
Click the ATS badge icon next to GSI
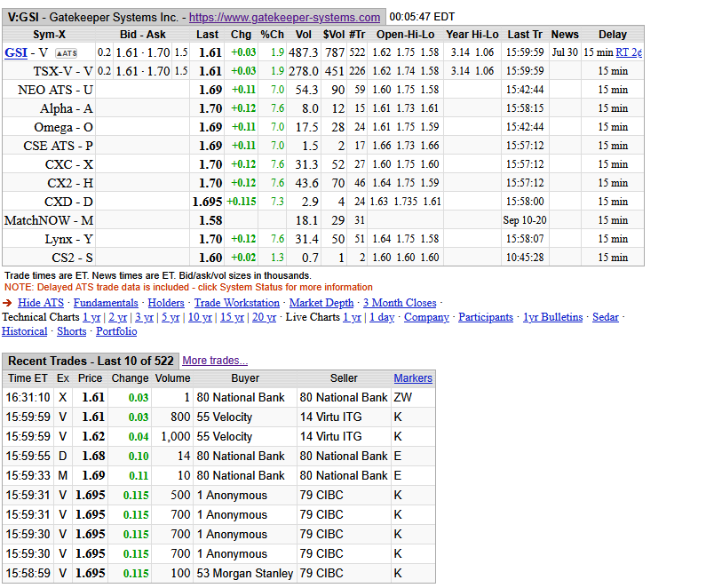[67, 52]
